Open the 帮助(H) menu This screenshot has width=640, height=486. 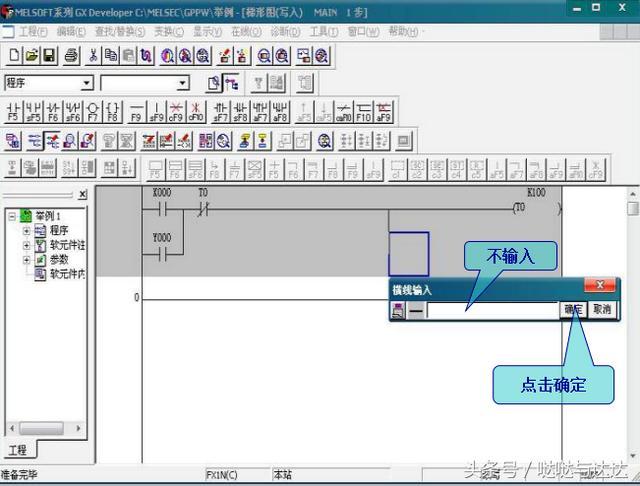click(x=403, y=32)
